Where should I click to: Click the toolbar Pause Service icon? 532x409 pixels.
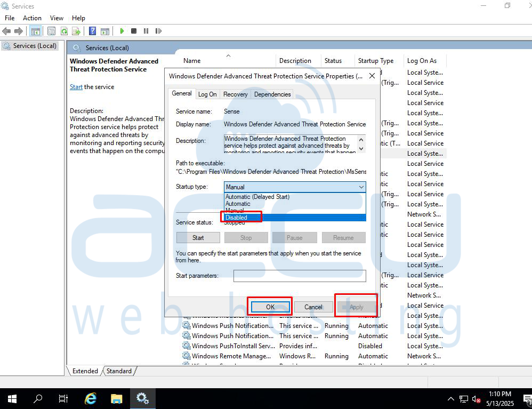click(x=146, y=31)
